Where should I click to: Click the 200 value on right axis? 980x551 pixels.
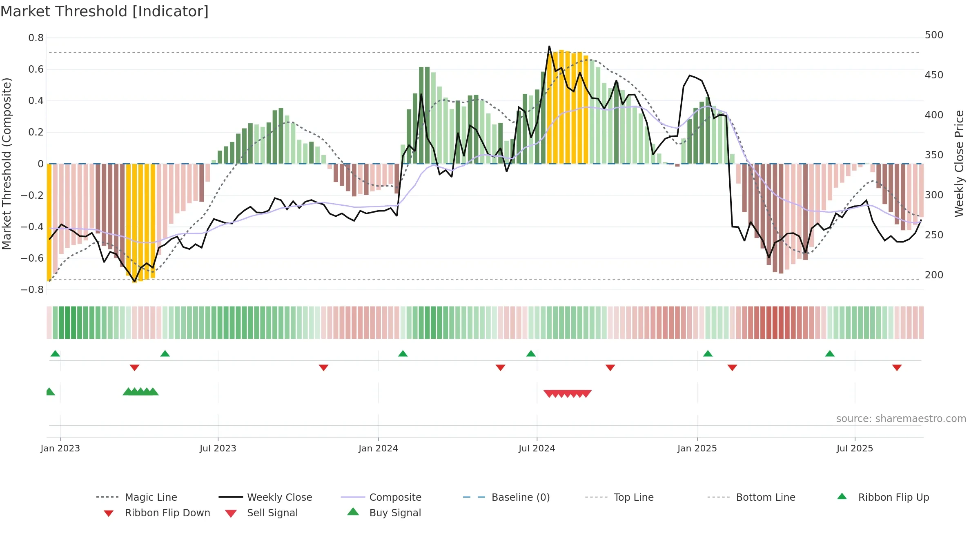(934, 275)
